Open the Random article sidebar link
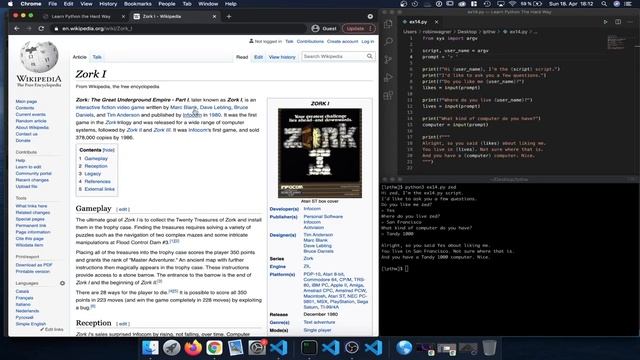The height and width of the screenshot is (360, 640). click(31, 121)
